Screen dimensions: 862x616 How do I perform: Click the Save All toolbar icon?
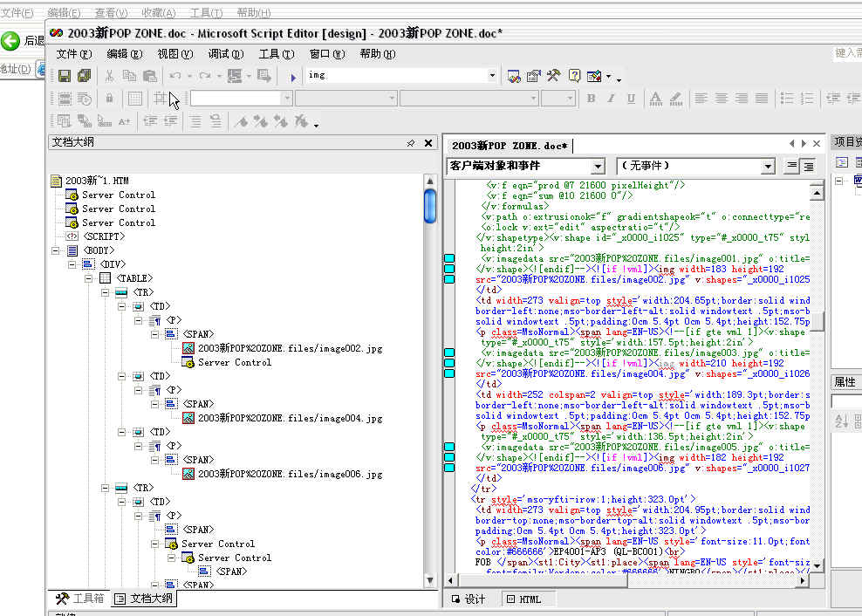84,76
